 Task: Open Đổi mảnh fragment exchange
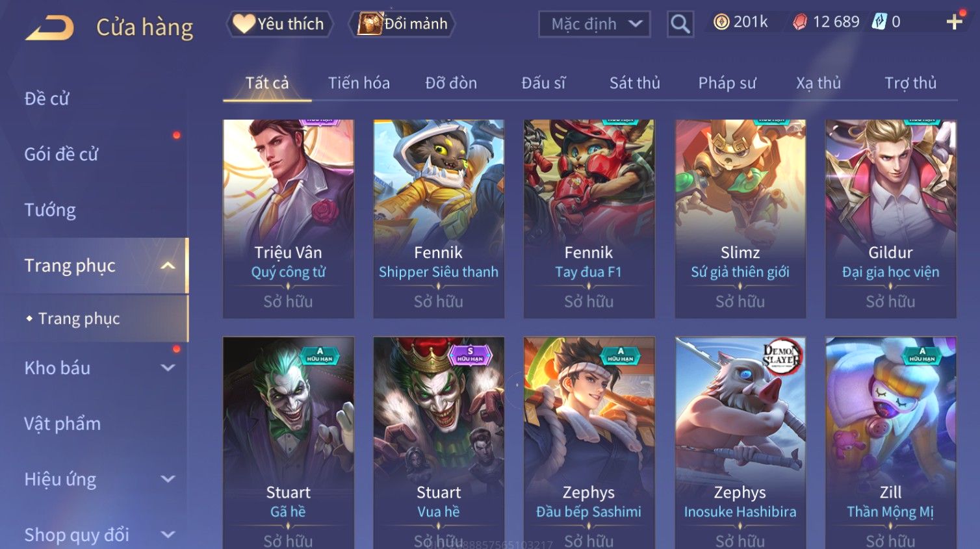(x=402, y=24)
